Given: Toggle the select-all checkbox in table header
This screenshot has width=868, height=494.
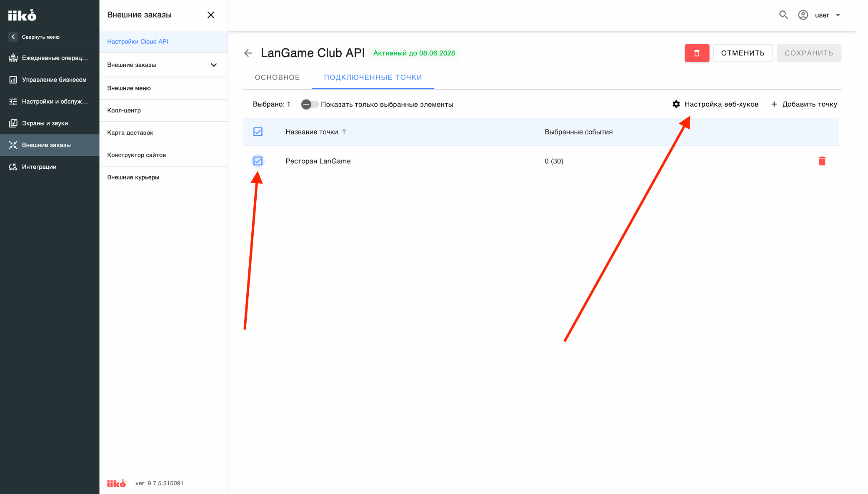Looking at the screenshot, I should coord(258,132).
